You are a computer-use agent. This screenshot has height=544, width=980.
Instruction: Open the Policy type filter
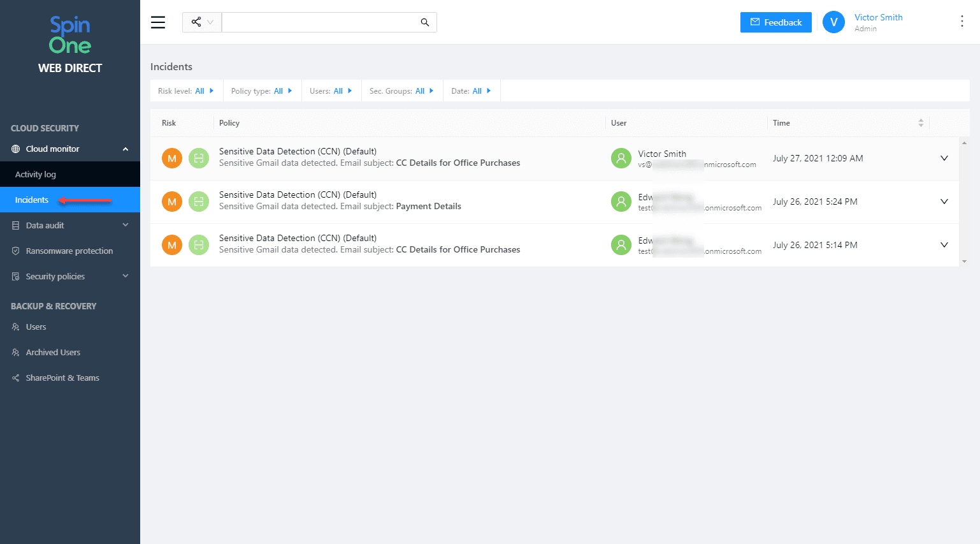[261, 91]
